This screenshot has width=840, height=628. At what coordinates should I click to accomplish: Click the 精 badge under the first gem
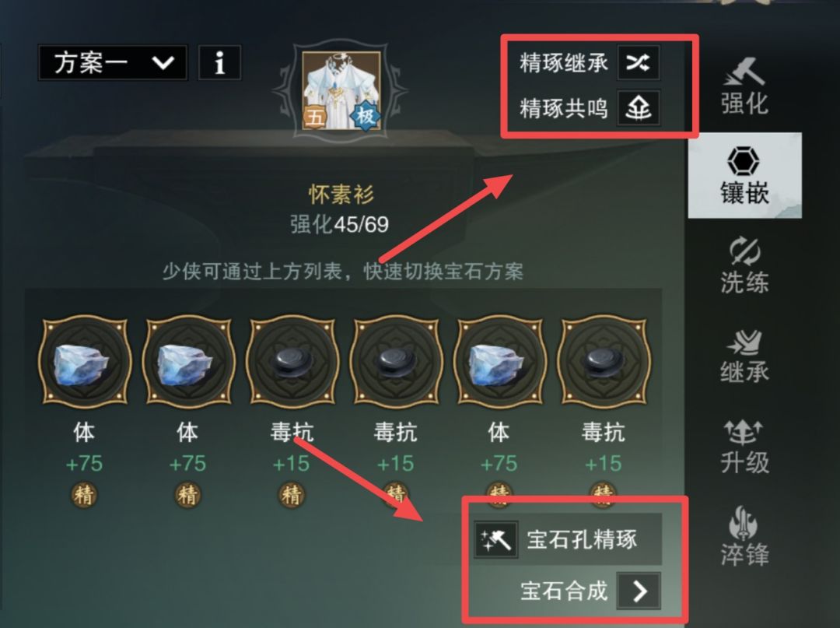84,495
